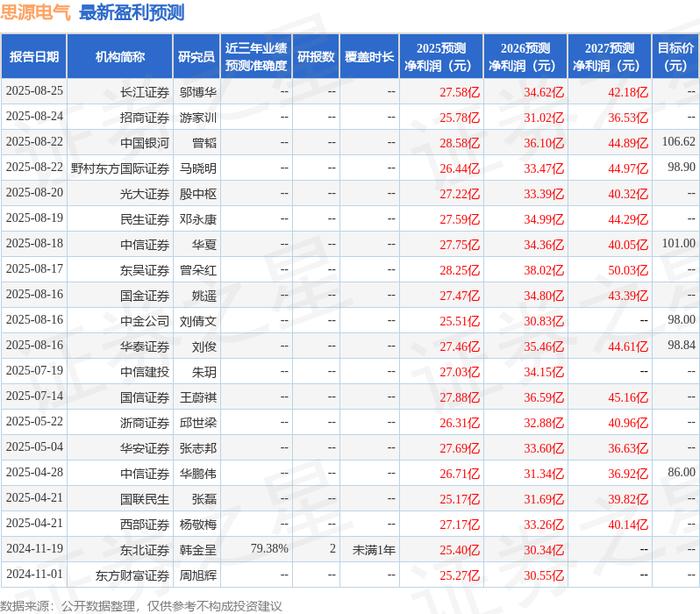Click the 目标价 column header
This screenshot has width=700, height=614.
coord(675,57)
